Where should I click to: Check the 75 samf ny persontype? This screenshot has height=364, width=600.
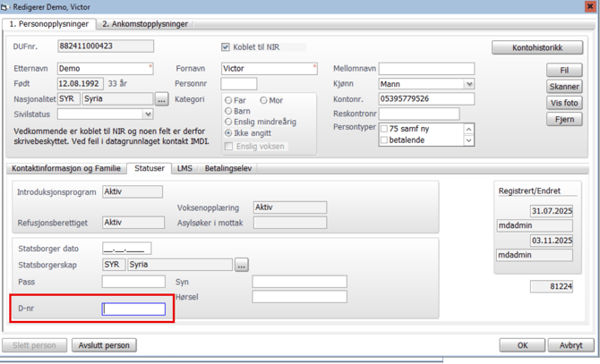pyautogui.click(x=384, y=129)
